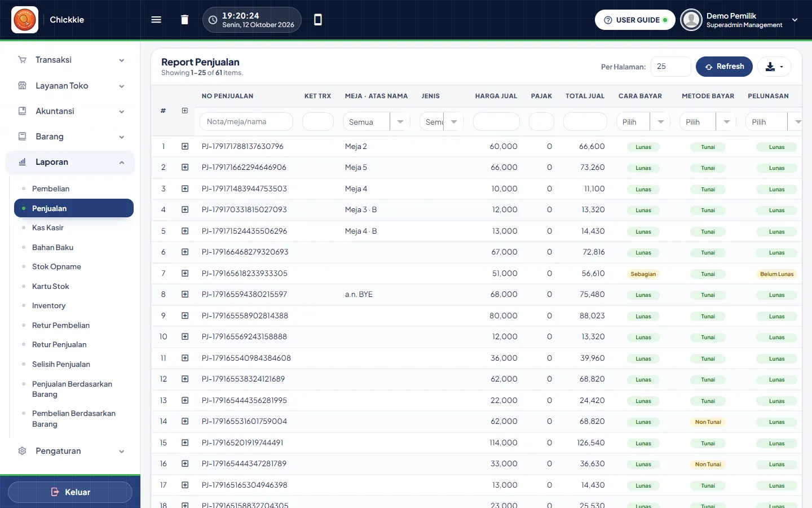Image resolution: width=812 pixels, height=508 pixels.
Task: Open the Meja filter dropdown showing Semua
Action: pos(376,122)
